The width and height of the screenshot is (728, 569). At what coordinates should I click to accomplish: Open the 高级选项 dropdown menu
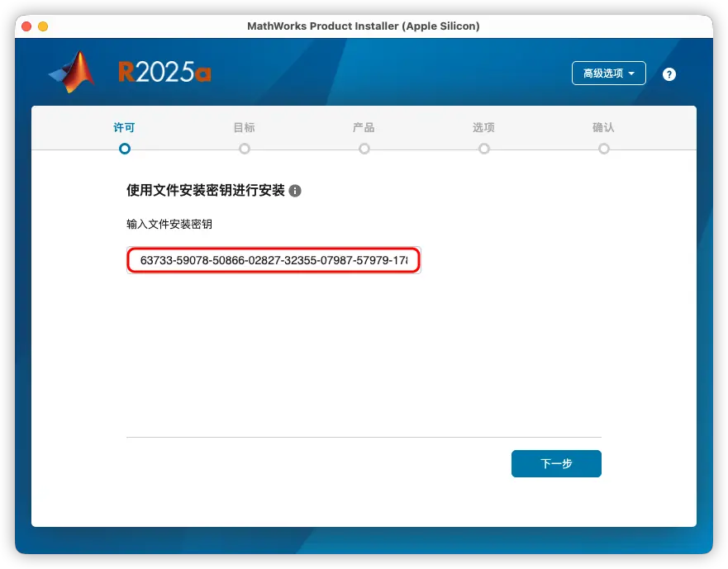608,73
